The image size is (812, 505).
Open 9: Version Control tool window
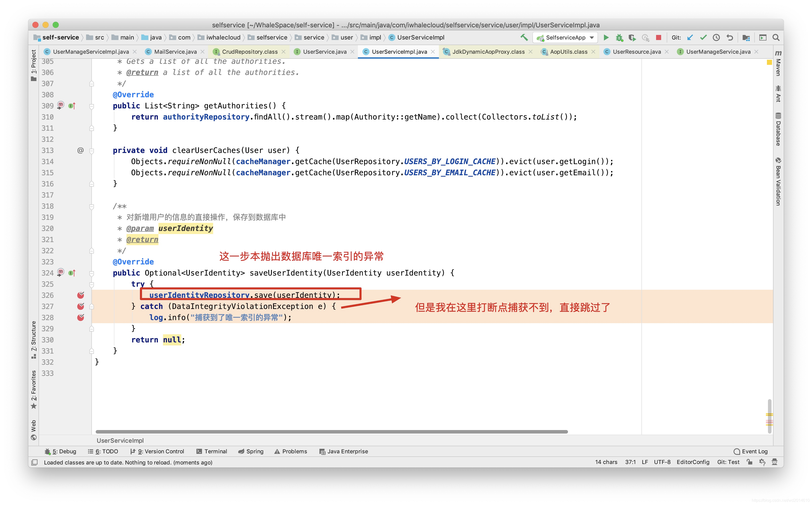tap(157, 451)
